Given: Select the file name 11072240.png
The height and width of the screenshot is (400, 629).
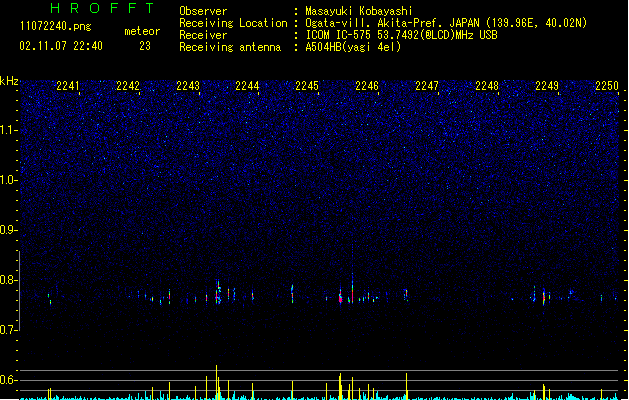Looking at the screenshot, I should 56,27.
